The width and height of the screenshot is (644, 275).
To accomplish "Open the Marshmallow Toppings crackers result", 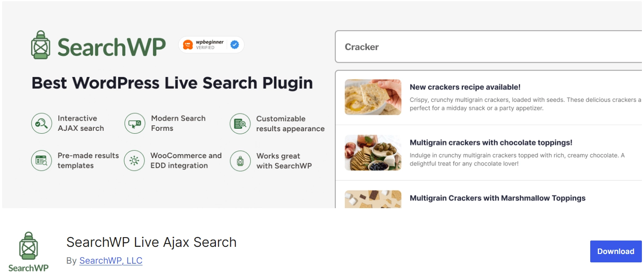I will tap(497, 198).
